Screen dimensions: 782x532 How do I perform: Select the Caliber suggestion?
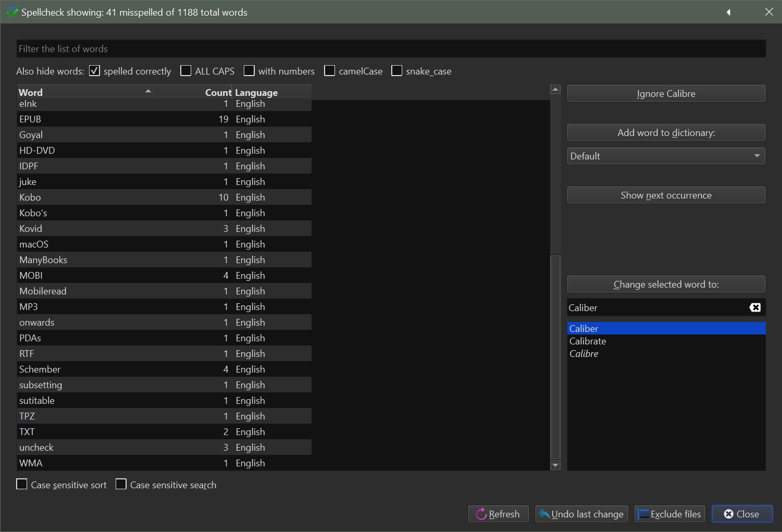pos(666,328)
